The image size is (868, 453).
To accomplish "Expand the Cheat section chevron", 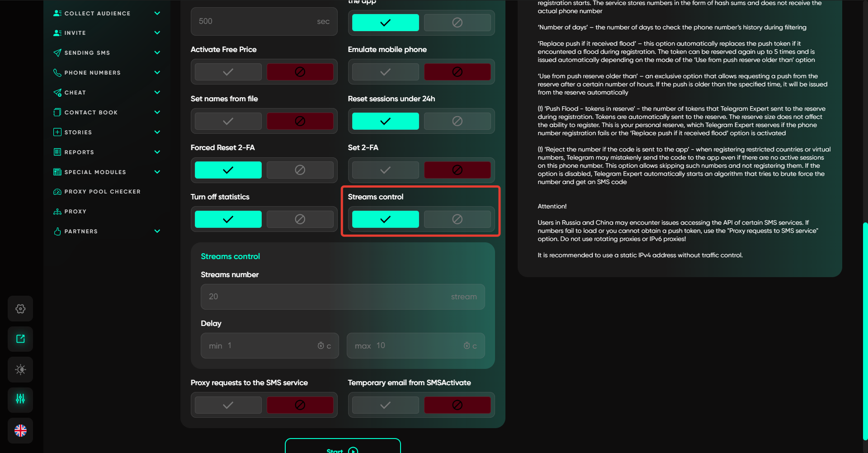I will click(157, 92).
